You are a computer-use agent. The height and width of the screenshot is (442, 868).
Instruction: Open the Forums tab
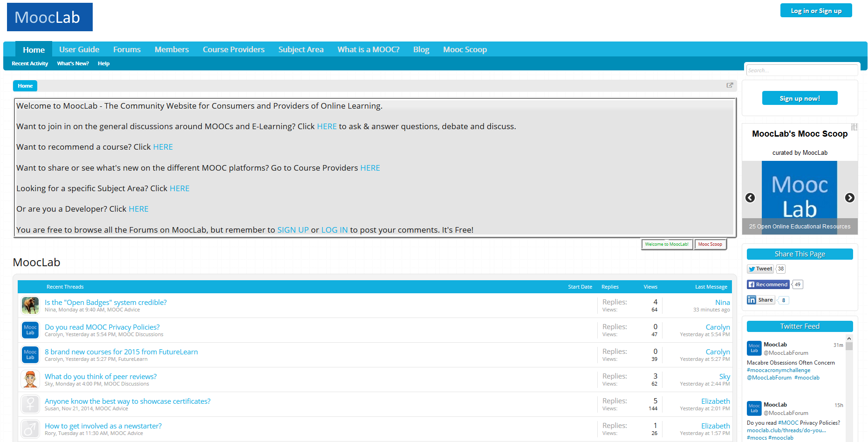127,49
